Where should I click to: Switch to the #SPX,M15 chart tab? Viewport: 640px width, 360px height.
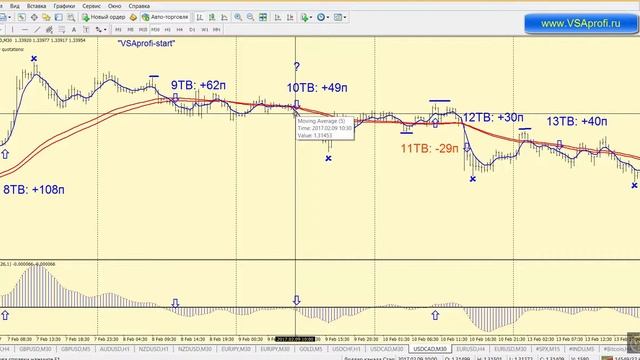click(x=547, y=349)
